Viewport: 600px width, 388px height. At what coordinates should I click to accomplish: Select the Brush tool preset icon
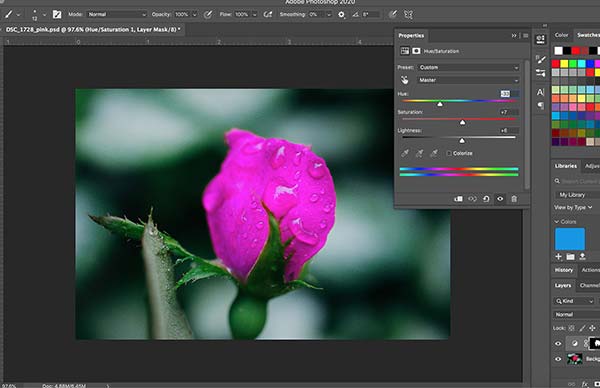tap(8, 15)
